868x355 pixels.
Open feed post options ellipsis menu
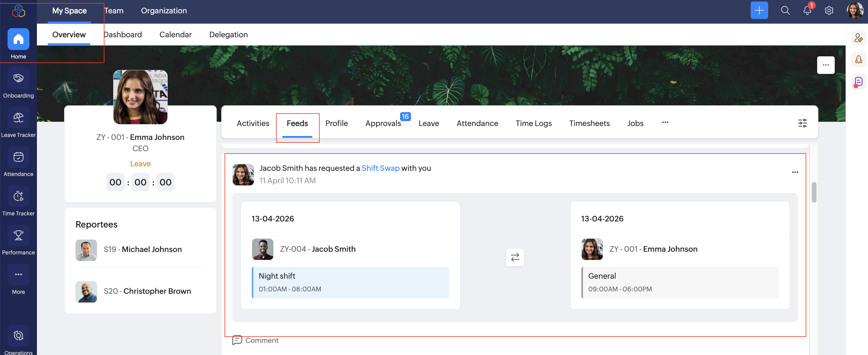[x=795, y=172]
